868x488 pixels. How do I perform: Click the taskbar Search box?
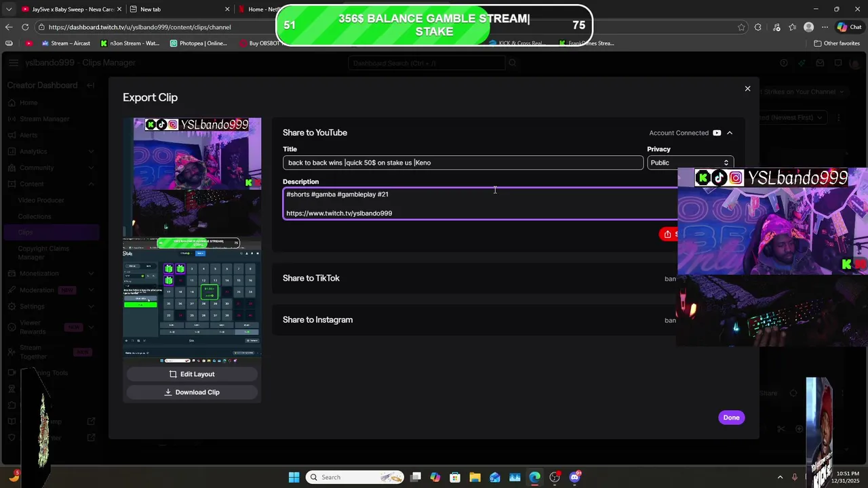(354, 477)
